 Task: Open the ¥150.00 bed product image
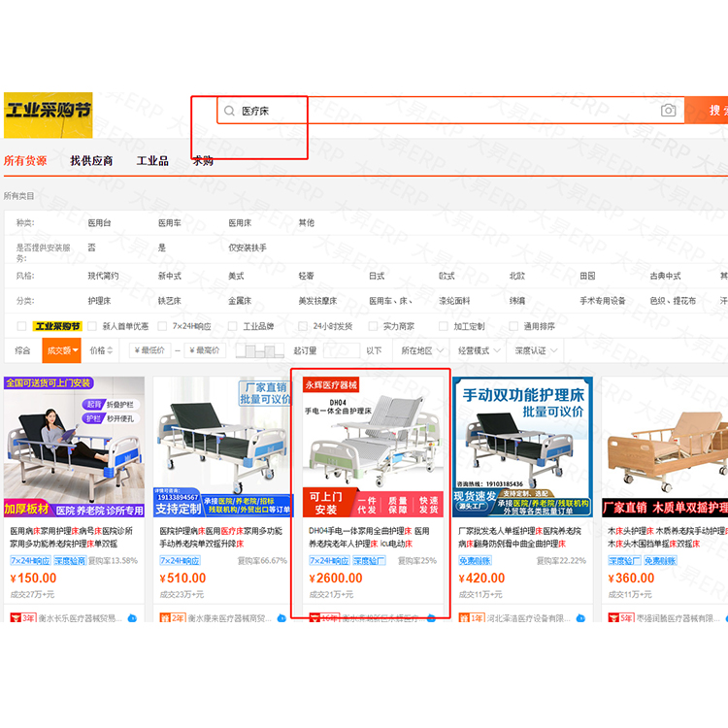[x=75, y=447]
